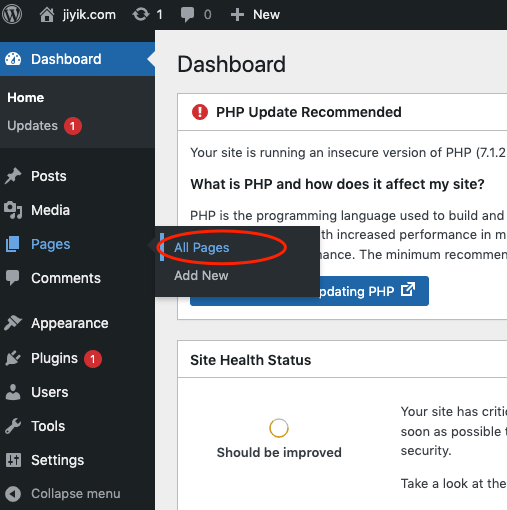Open the Plugins menu label
This screenshot has width=507, height=510.
point(54,358)
